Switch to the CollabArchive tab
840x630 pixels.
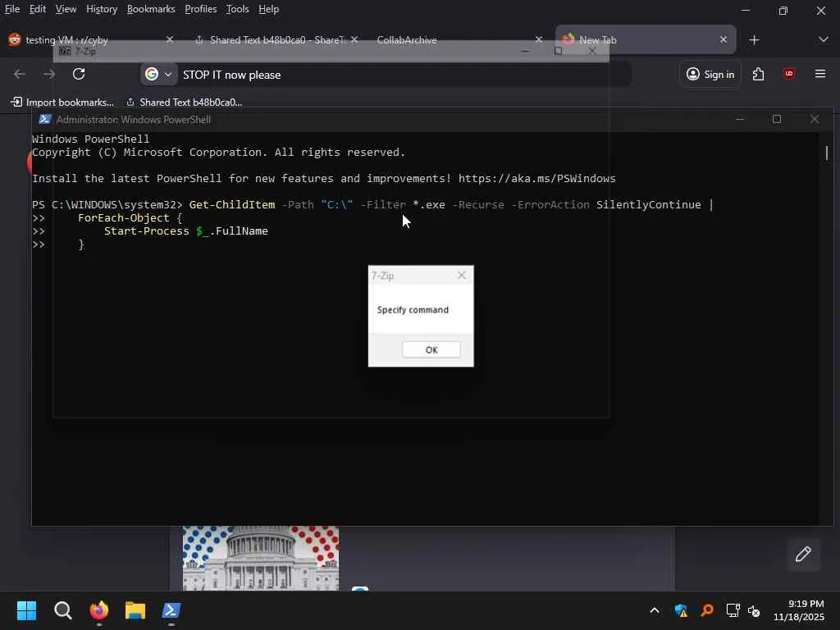click(455, 39)
